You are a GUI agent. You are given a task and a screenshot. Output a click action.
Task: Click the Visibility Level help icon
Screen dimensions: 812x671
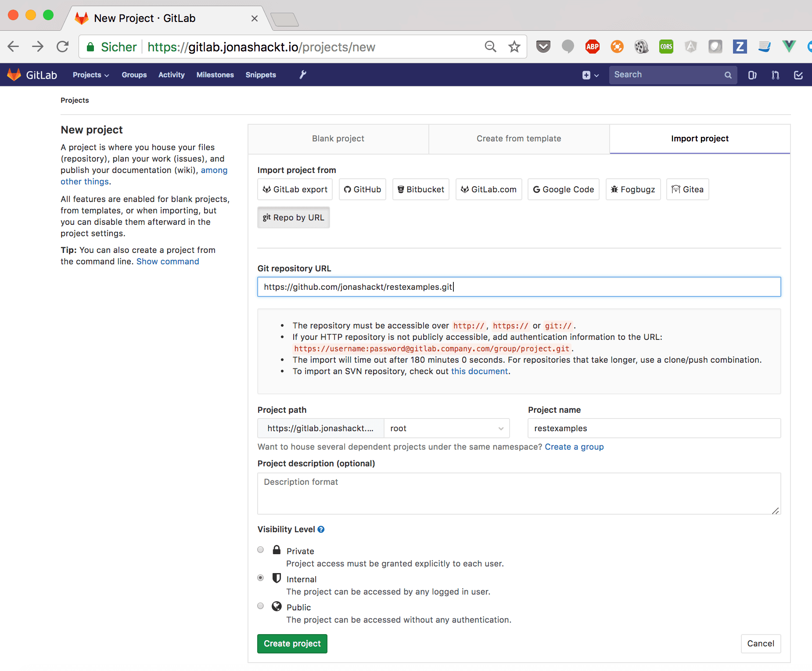pyautogui.click(x=321, y=530)
